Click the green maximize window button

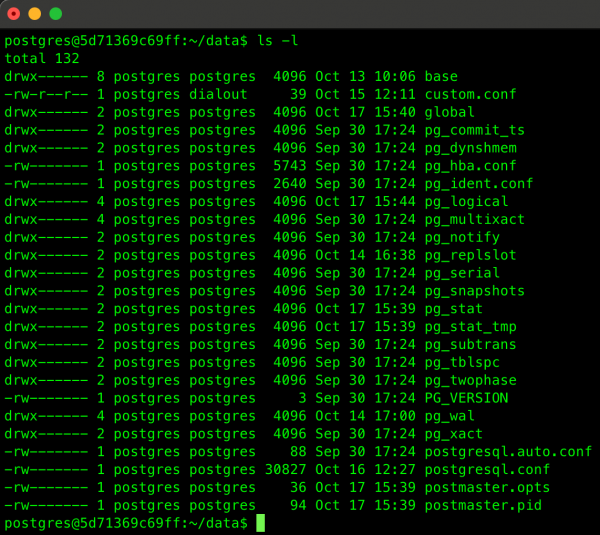point(56,14)
